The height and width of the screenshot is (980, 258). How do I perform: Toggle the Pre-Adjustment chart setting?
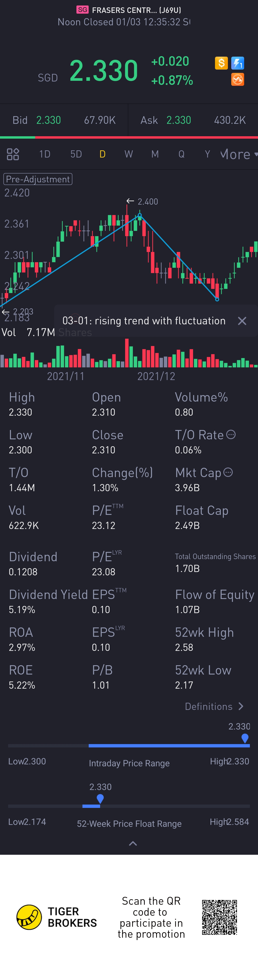[x=38, y=179]
